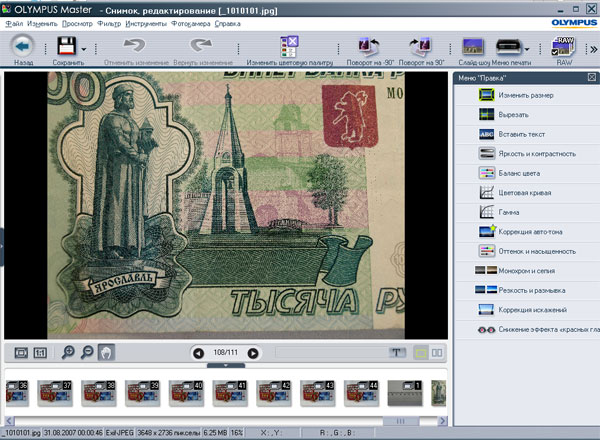Click the _1010101.jpg filename in status bar

point(21,433)
